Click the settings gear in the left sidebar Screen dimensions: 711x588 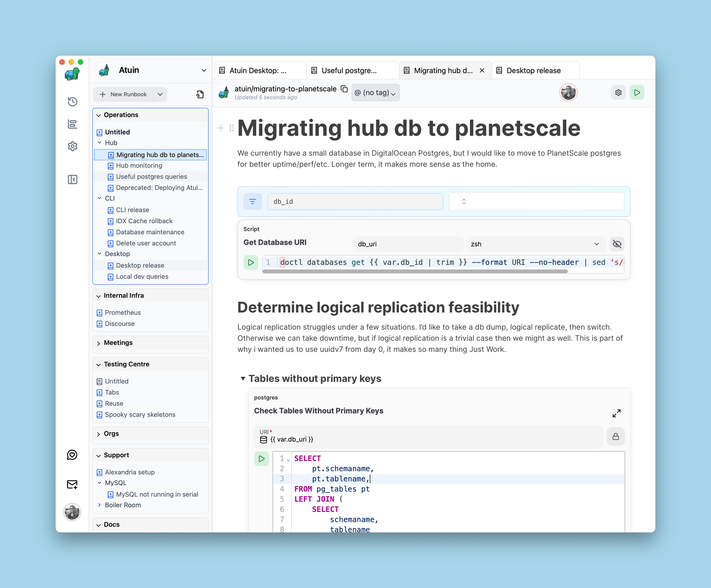(73, 146)
